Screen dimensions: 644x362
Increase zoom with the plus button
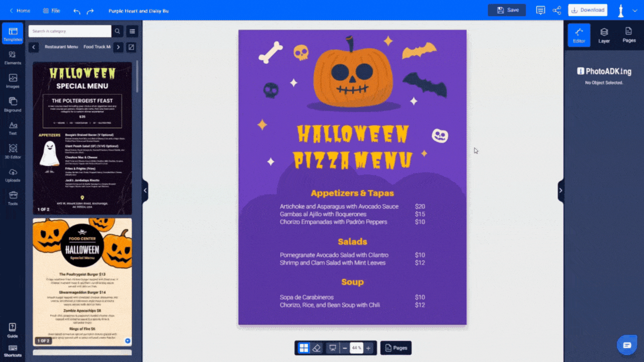tap(368, 348)
